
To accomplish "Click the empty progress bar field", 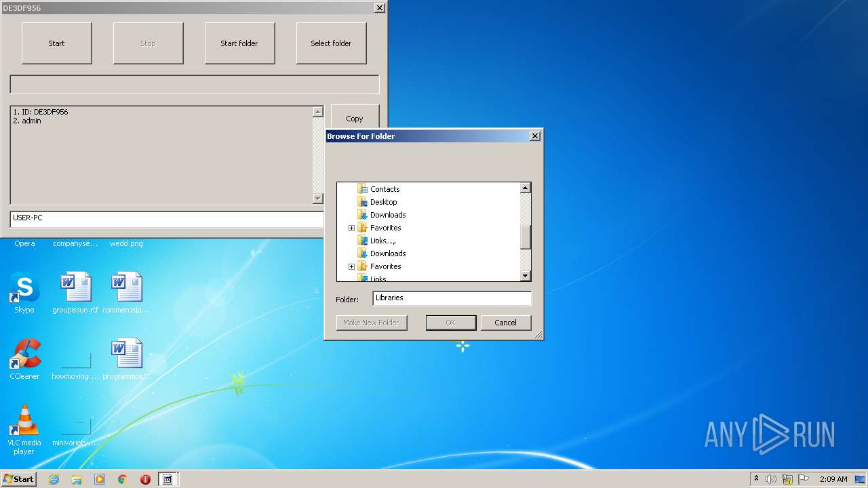I will (195, 85).
